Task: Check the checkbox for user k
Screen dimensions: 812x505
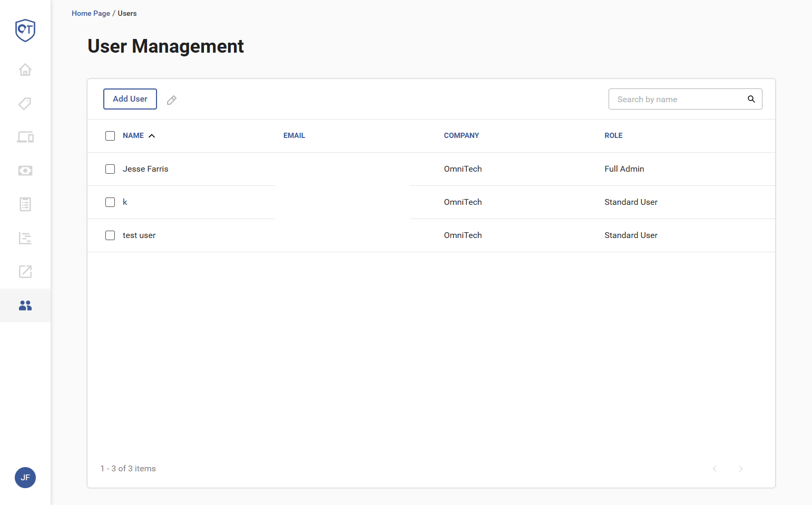Action: (x=110, y=202)
